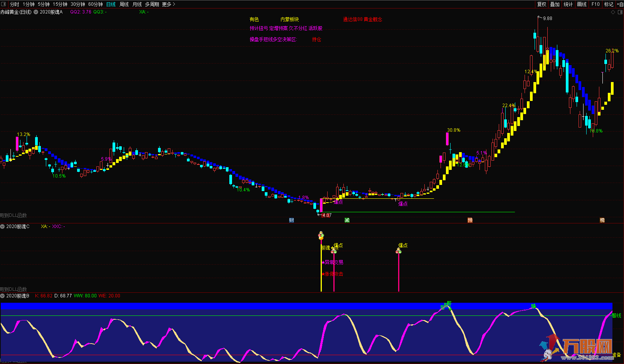This screenshot has height=364, width=624.
Task: Click the top balloon signal icon
Action: (x=321, y=236)
